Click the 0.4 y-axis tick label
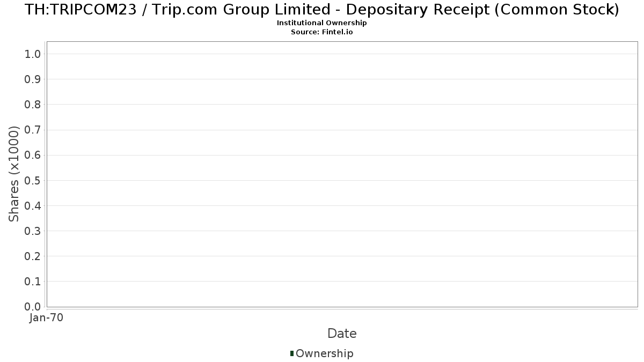Image resolution: width=644 pixels, height=362 pixels. [32, 206]
